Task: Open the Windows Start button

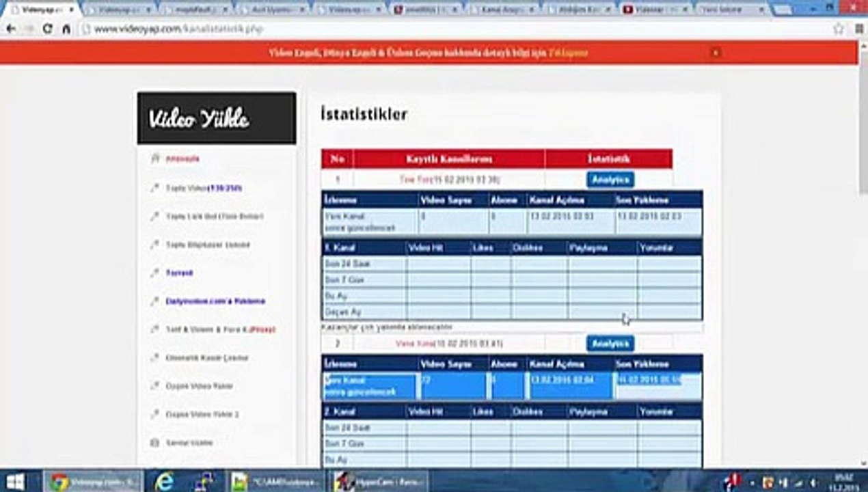Action: pos(15,482)
